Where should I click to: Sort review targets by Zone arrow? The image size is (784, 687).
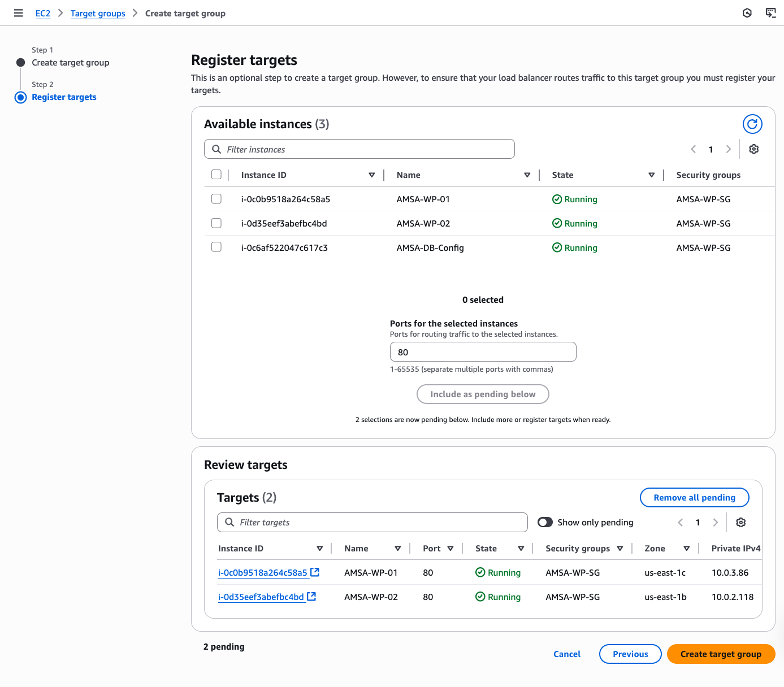point(686,549)
